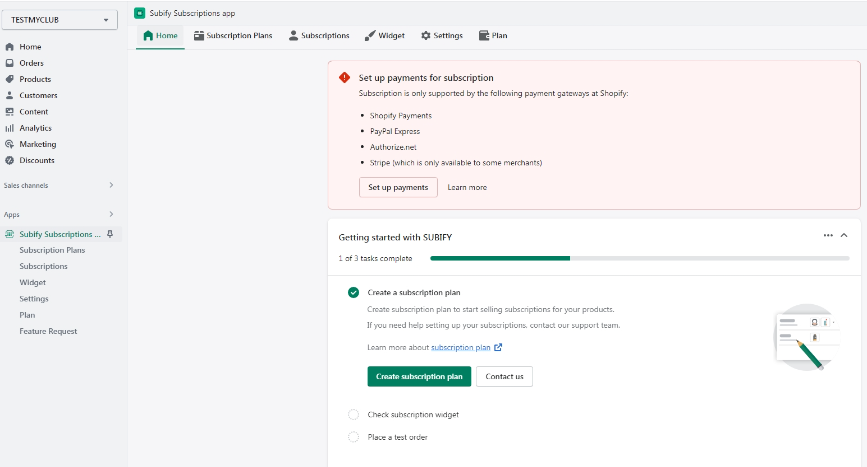Viewport: 867px width, 467px height.
Task: Click the Authorize.net list item
Action: point(393,147)
